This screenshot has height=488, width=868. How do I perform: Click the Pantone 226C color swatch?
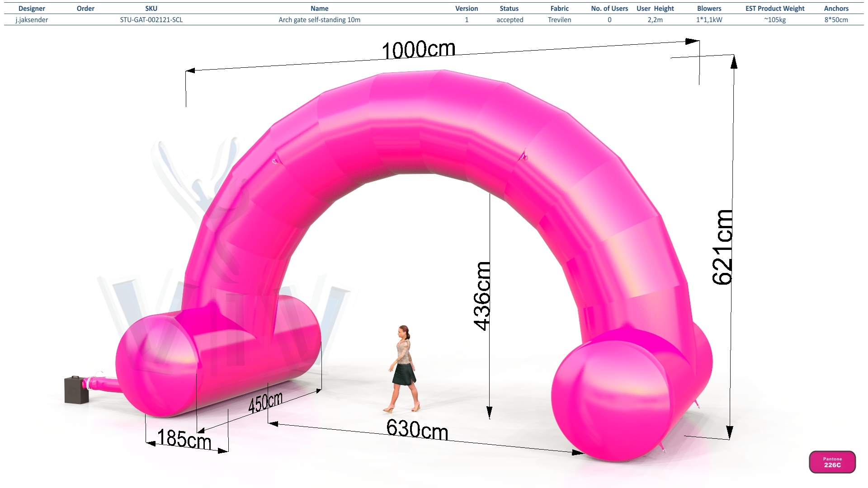tap(832, 462)
